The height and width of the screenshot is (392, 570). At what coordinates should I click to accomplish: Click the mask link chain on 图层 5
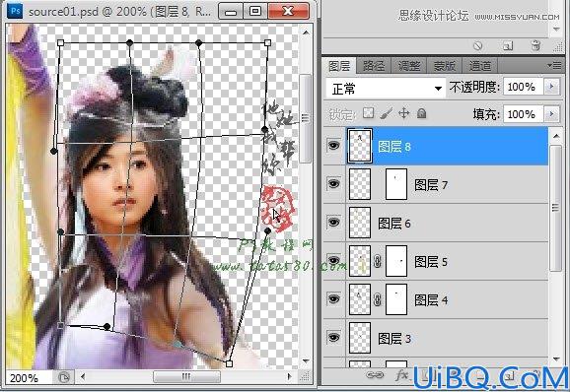point(378,261)
